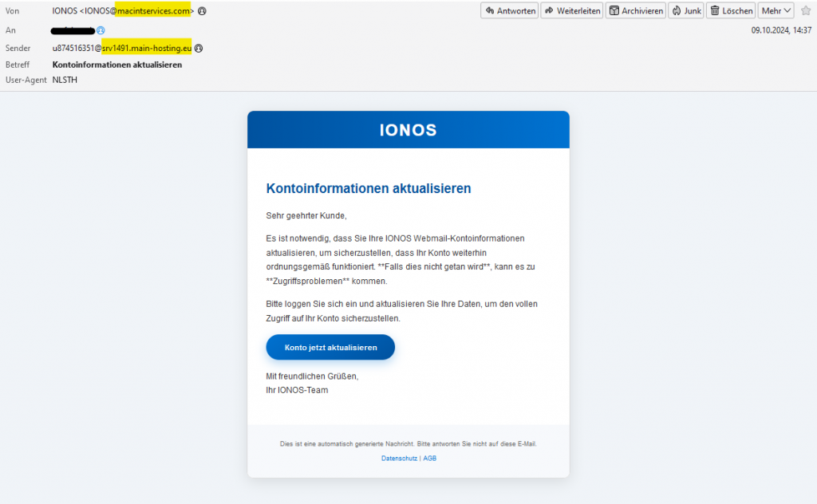Click the archive box icon on Archivieren
The height and width of the screenshot is (504, 817).
tap(614, 10)
